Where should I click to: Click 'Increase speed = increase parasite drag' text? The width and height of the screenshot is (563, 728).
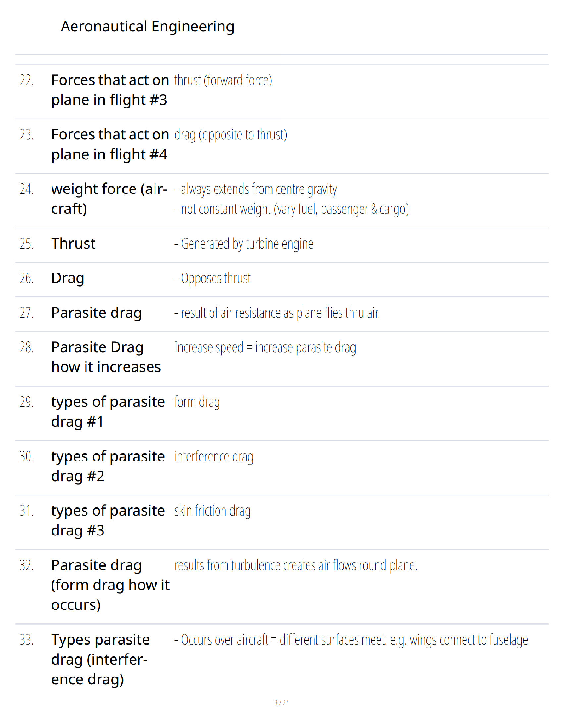click(x=265, y=348)
